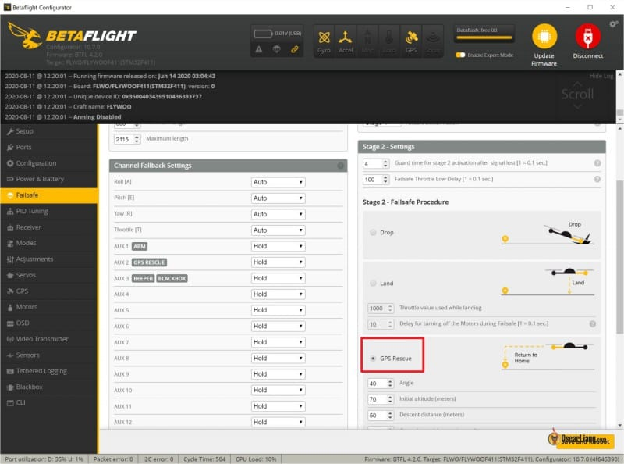Click the maximum length input field
The height and width of the screenshot is (464, 624).
(127, 139)
